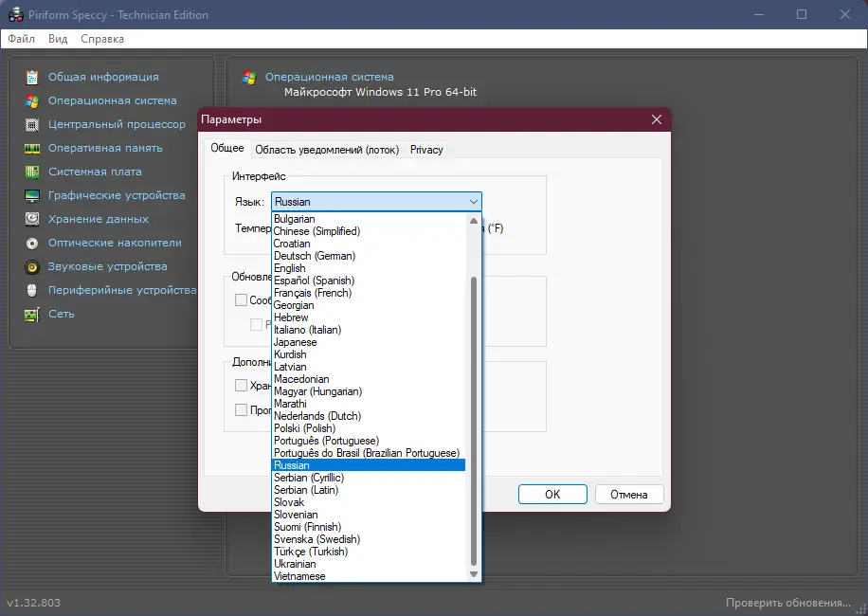Image resolution: width=868 pixels, height=616 pixels.
Task: Select Ukrainian entry
Action: [x=370, y=564]
